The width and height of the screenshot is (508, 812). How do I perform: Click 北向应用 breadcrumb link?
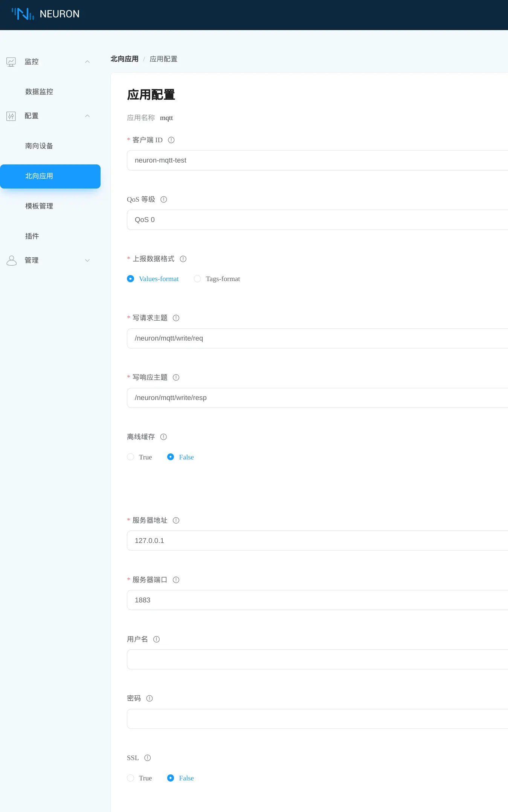(125, 59)
